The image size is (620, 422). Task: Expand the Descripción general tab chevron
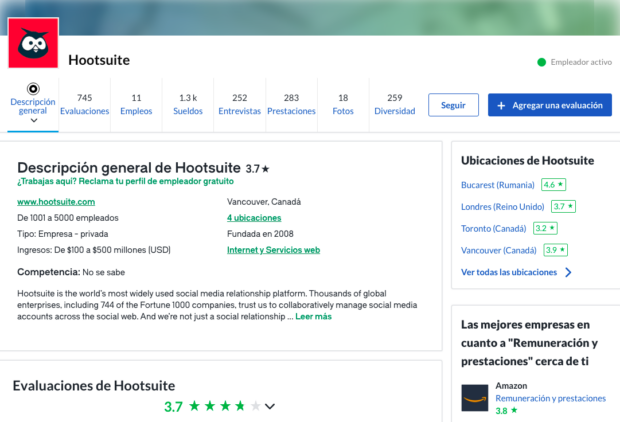[x=34, y=120]
